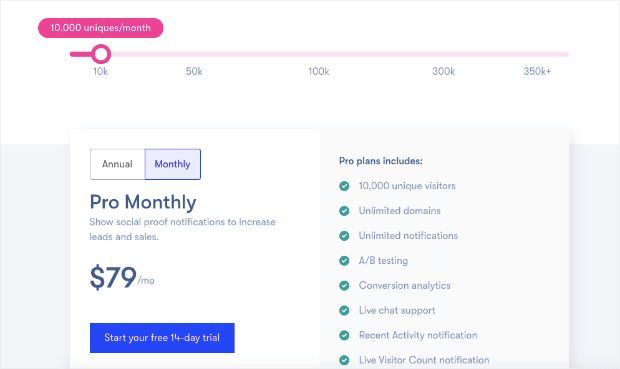Image resolution: width=620 pixels, height=369 pixels.
Task: Click the pink slider handle
Action: coord(101,54)
